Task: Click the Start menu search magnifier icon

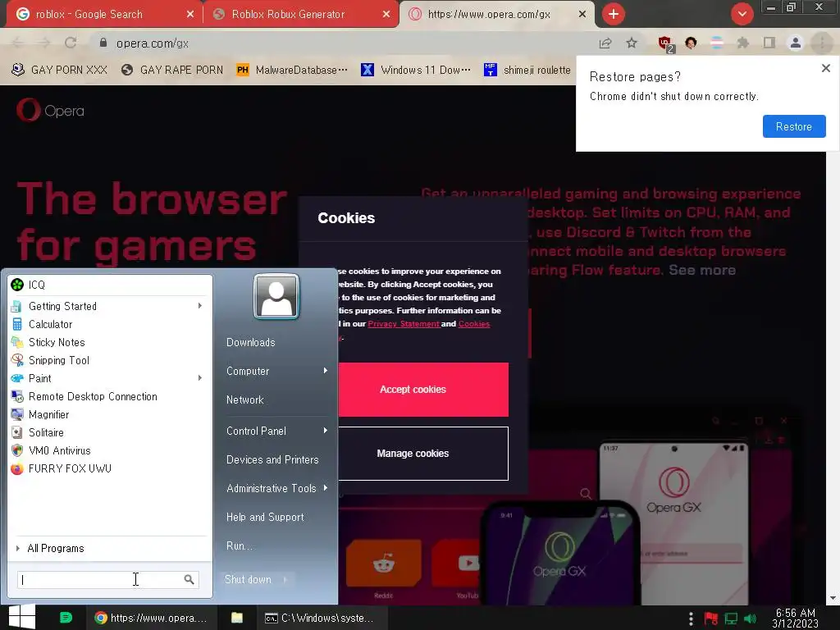Action: [189, 580]
